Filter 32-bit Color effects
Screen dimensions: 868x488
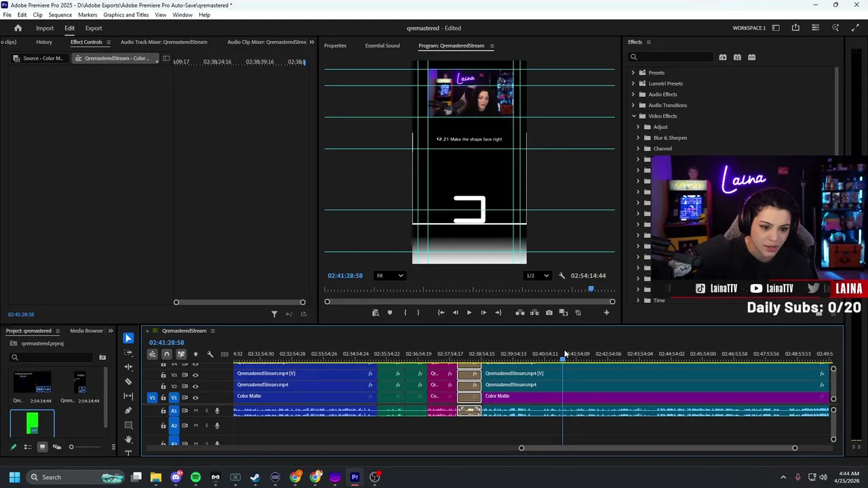tap(737, 57)
